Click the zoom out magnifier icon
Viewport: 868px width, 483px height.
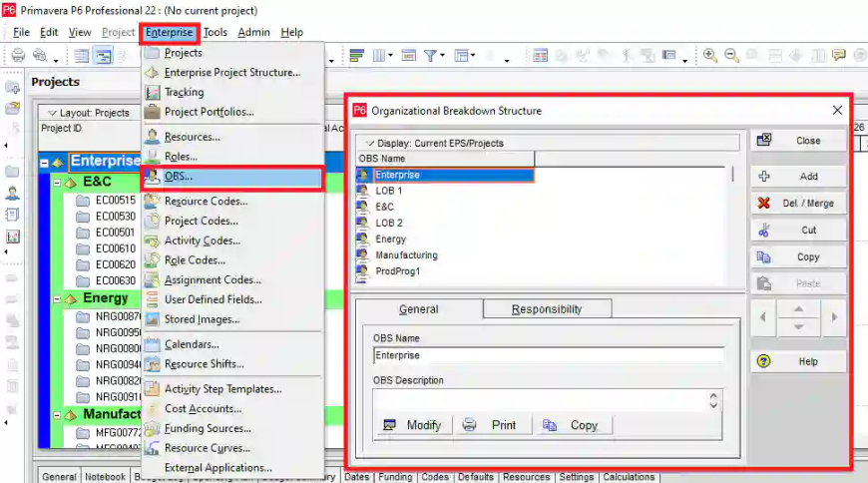pos(731,56)
